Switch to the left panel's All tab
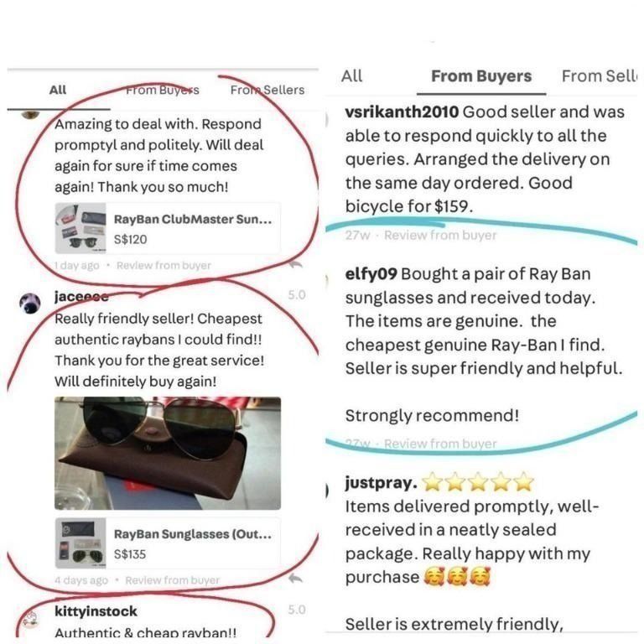 (58, 90)
